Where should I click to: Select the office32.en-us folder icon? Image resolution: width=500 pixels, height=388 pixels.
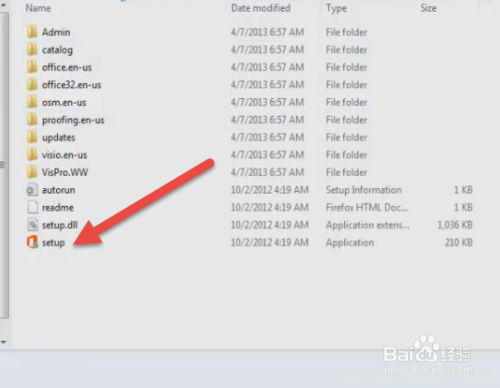pos(32,85)
